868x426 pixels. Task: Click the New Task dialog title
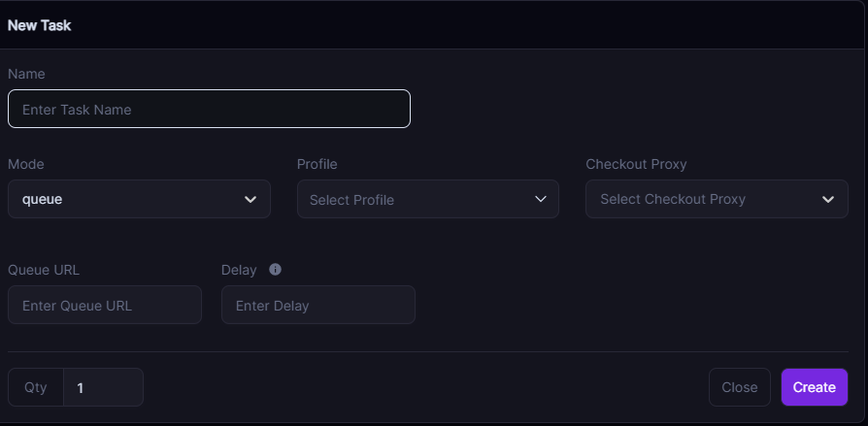(39, 25)
